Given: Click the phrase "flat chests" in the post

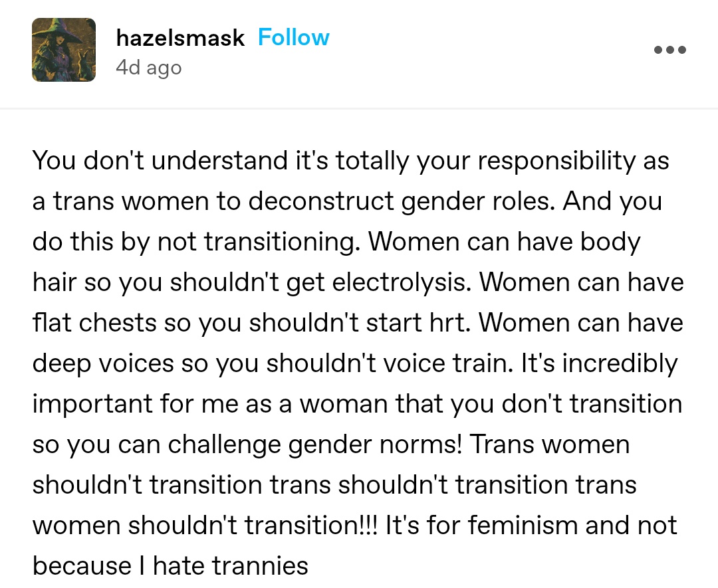Looking at the screenshot, I should click(94, 323).
